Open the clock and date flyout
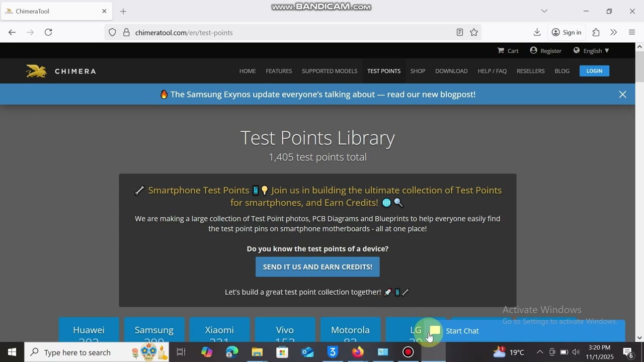This screenshot has width=644, height=362. coord(600,352)
